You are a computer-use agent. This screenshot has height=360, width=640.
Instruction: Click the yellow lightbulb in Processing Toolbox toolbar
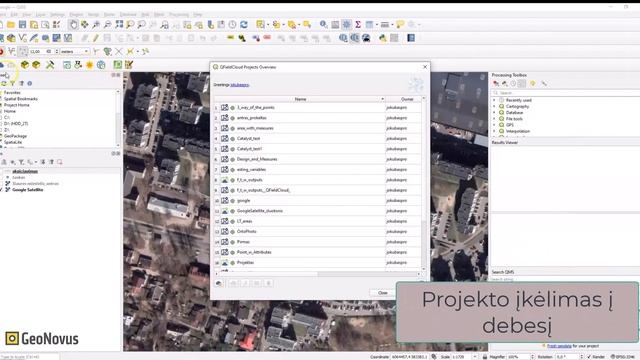(532, 84)
